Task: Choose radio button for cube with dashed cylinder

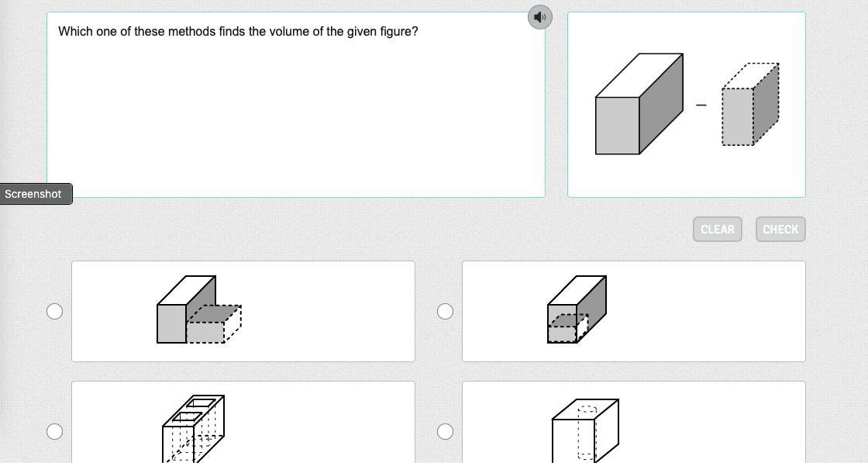Action: tap(445, 431)
